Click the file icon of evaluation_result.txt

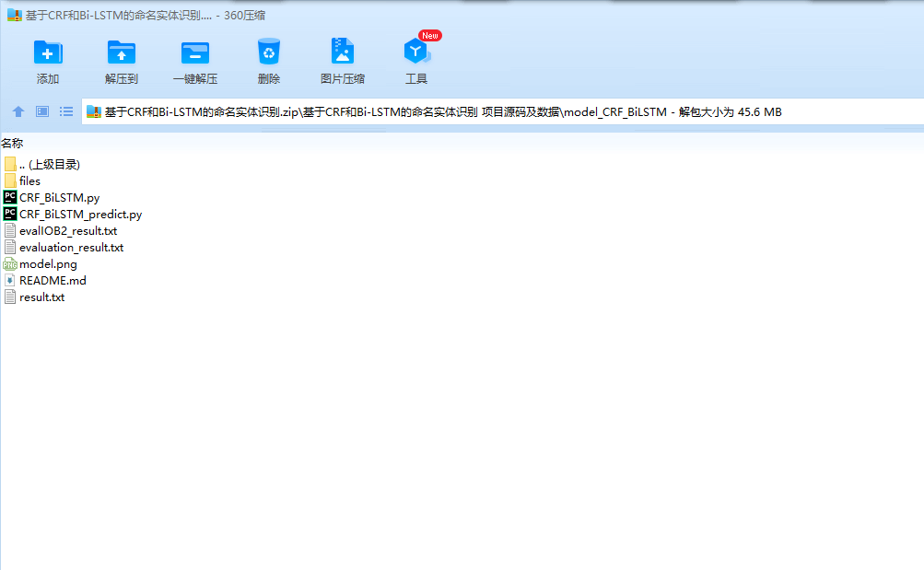click(10, 247)
